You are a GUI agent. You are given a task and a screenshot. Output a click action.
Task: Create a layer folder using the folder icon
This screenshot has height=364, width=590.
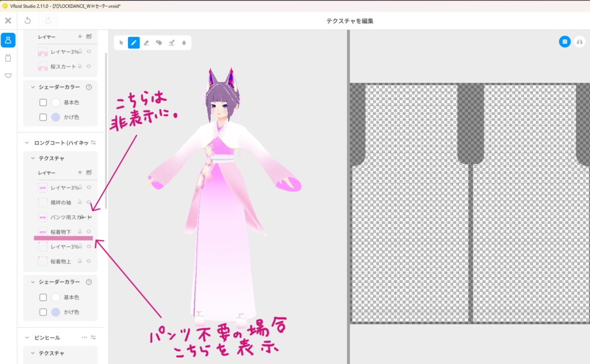click(x=89, y=173)
